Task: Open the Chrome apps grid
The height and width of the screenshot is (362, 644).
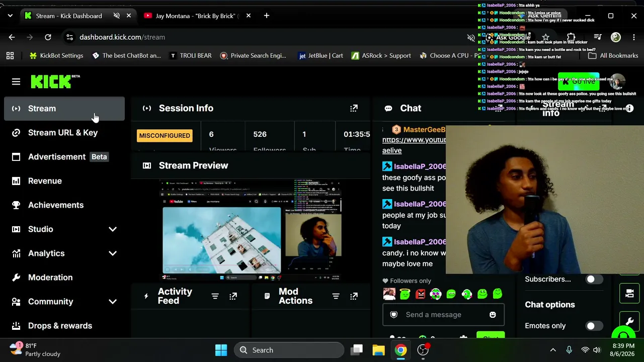Action: tap(10, 56)
